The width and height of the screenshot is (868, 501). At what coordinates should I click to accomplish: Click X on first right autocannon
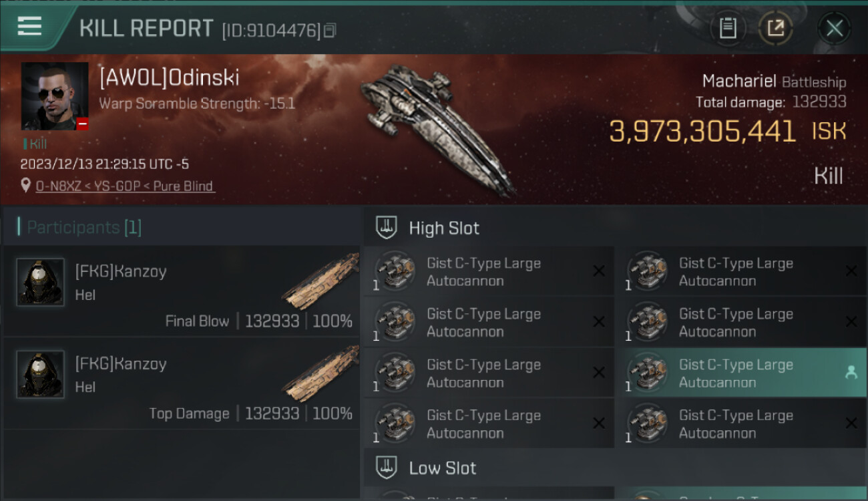pyautogui.click(x=851, y=271)
